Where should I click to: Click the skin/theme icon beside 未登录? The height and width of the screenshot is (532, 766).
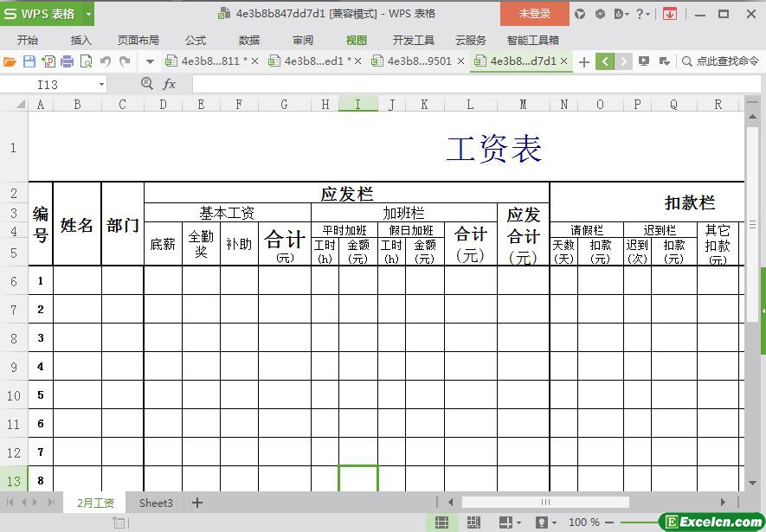coord(580,14)
